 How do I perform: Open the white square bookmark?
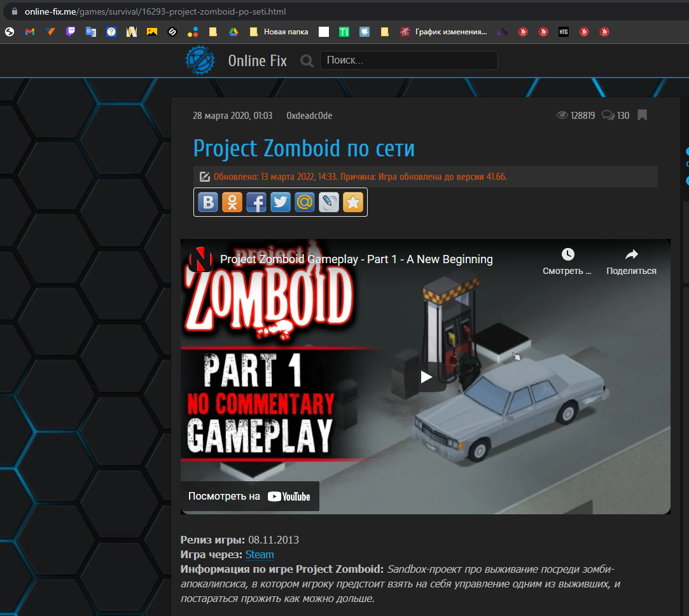(x=324, y=32)
